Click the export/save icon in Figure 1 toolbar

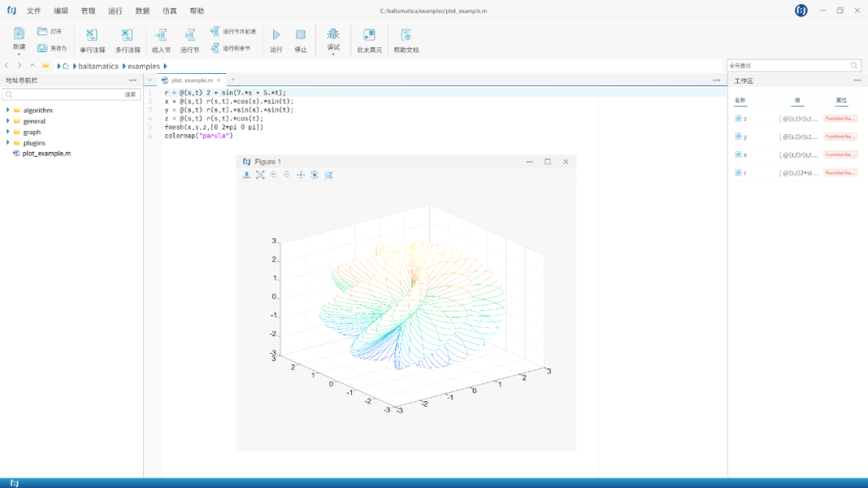247,174
